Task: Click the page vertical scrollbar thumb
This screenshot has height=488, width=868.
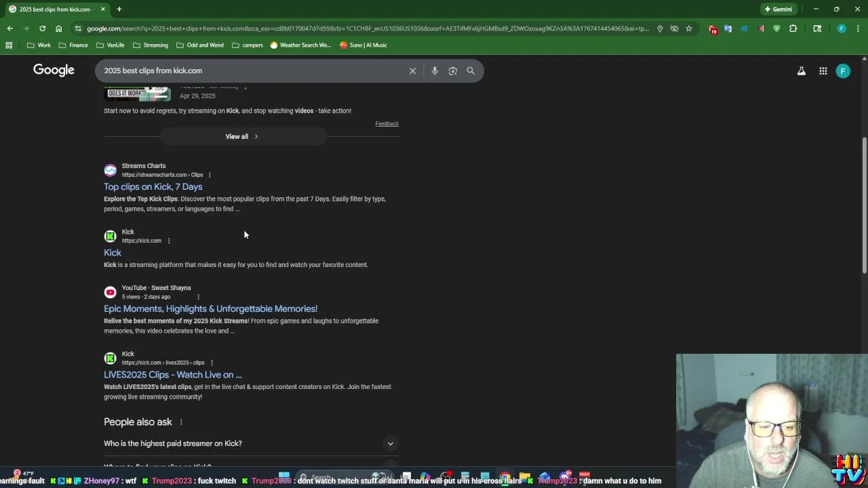Action: point(864,205)
